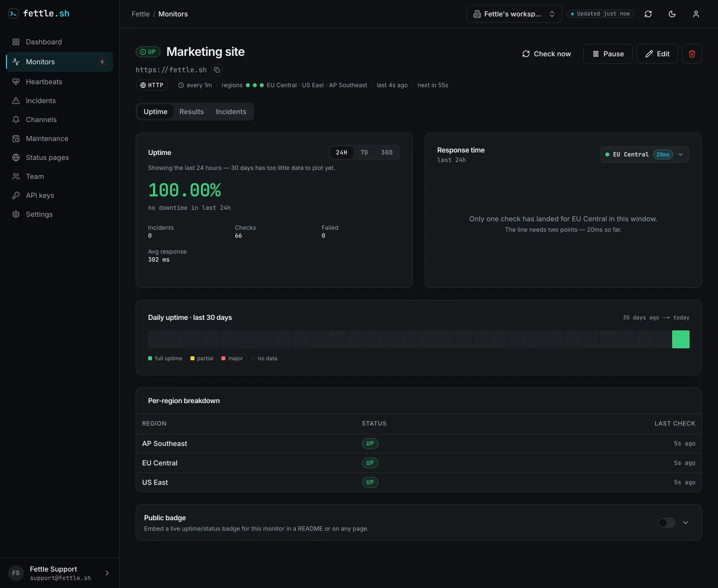Click the refresh icon in header

click(x=648, y=14)
